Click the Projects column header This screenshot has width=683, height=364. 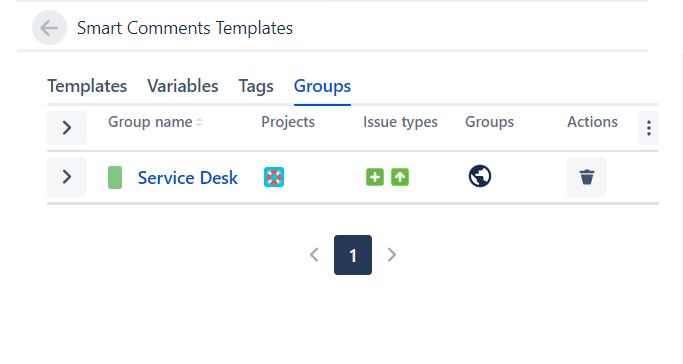tap(288, 122)
